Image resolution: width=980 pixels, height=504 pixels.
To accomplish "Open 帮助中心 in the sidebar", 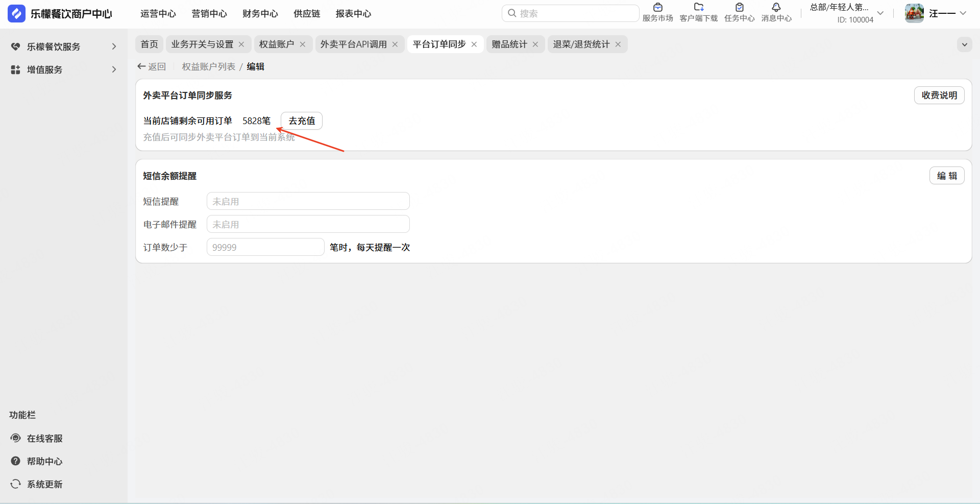I will (x=45, y=461).
